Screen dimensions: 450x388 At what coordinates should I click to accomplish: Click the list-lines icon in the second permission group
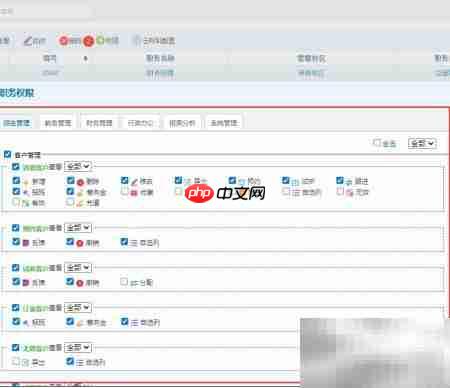point(134,243)
